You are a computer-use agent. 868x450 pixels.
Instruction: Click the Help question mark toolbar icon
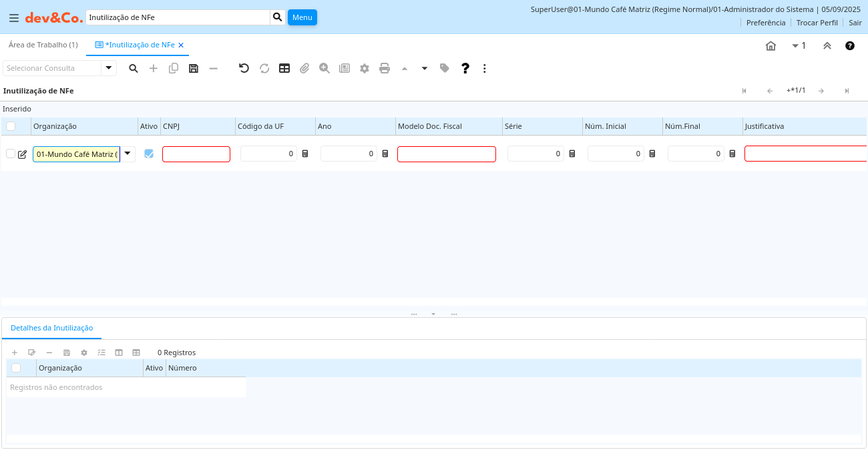click(x=465, y=68)
